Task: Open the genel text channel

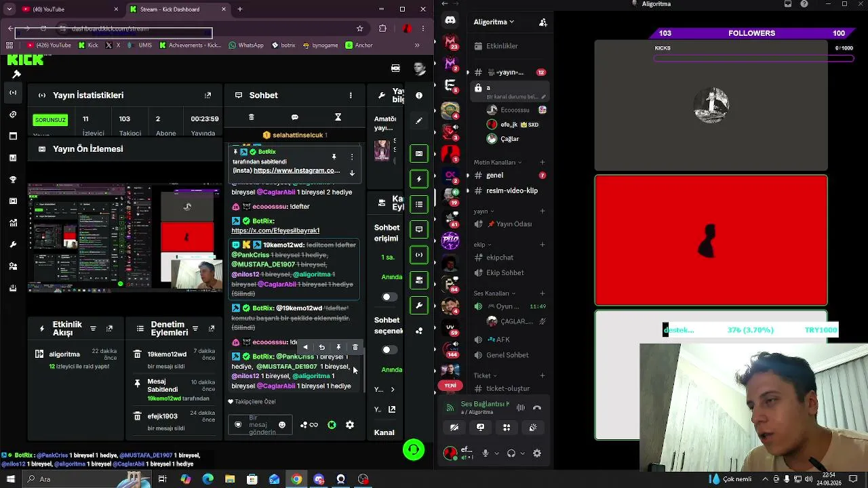Action: click(510, 176)
